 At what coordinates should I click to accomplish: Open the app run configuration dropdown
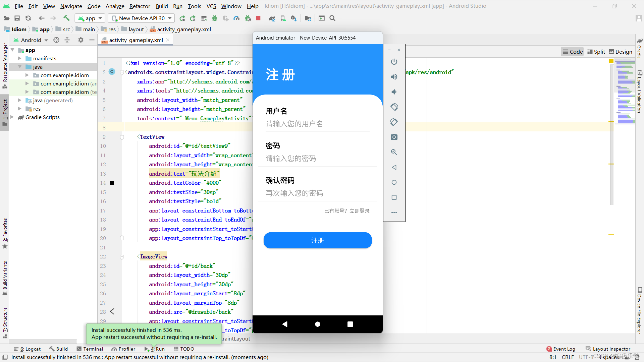click(90, 18)
